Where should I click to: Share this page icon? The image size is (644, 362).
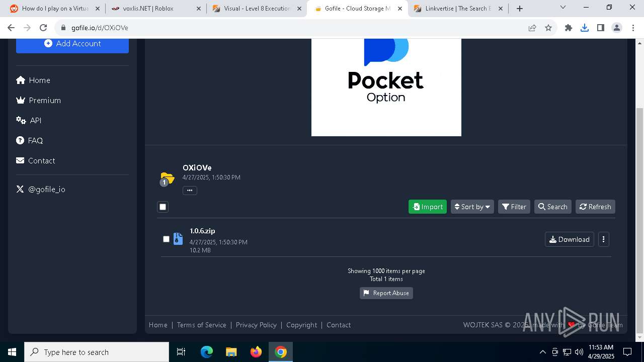point(532,28)
